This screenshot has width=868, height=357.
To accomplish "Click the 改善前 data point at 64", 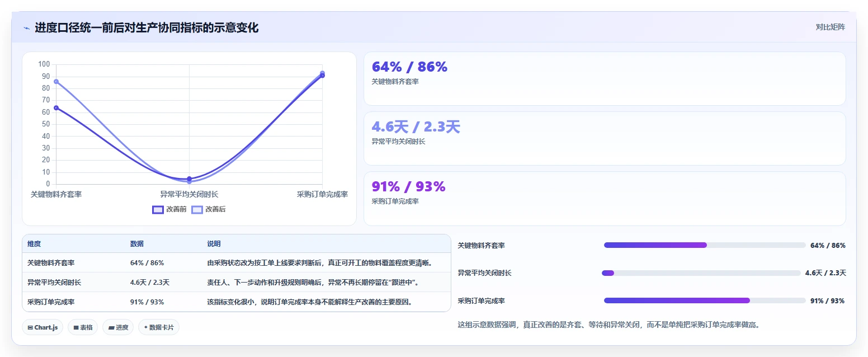I will 56,107.
